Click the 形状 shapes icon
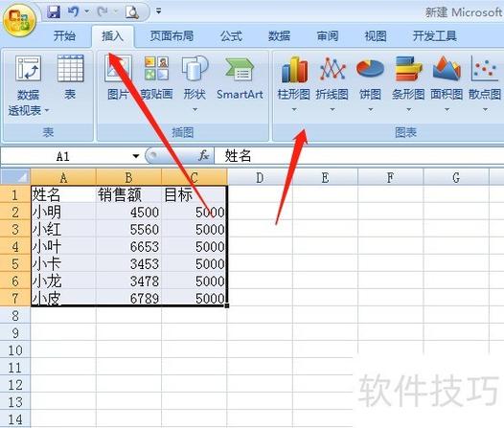The width and height of the screenshot is (504, 428). tap(195, 68)
